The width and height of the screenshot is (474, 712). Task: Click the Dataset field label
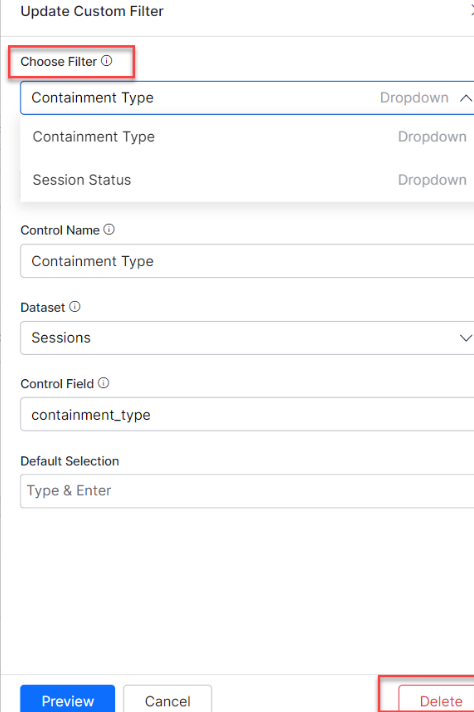tap(43, 307)
